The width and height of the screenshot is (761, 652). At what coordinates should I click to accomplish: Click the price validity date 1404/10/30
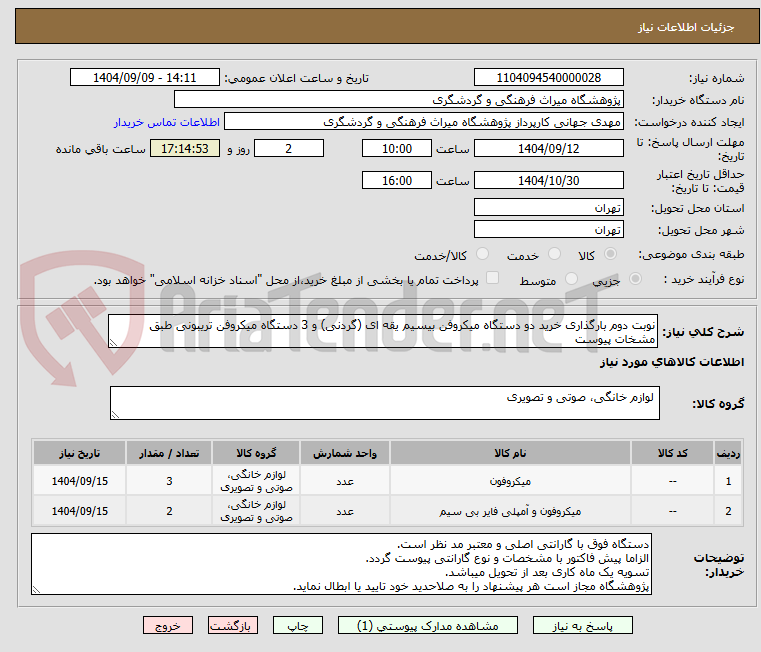(x=548, y=181)
